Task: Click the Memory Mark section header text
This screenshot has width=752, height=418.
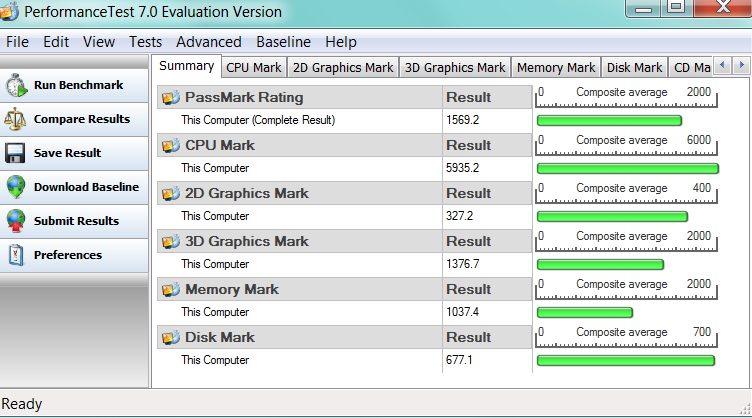Action: click(x=232, y=290)
